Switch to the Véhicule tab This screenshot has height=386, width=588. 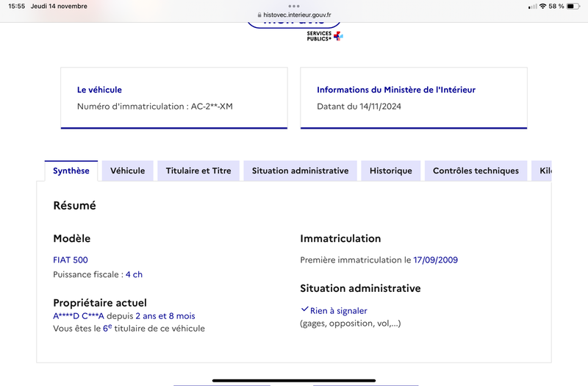[x=127, y=171]
